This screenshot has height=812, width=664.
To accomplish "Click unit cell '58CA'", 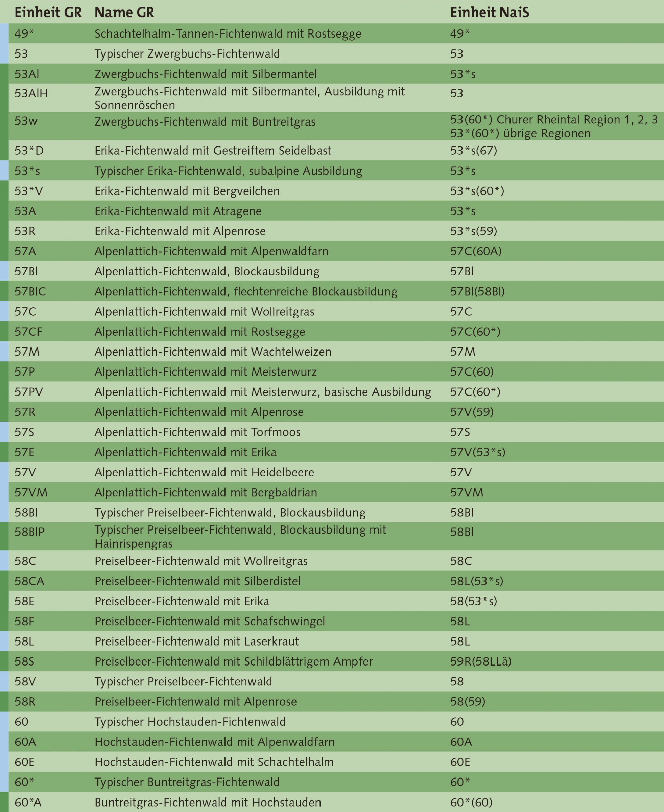I will click(x=29, y=581).
